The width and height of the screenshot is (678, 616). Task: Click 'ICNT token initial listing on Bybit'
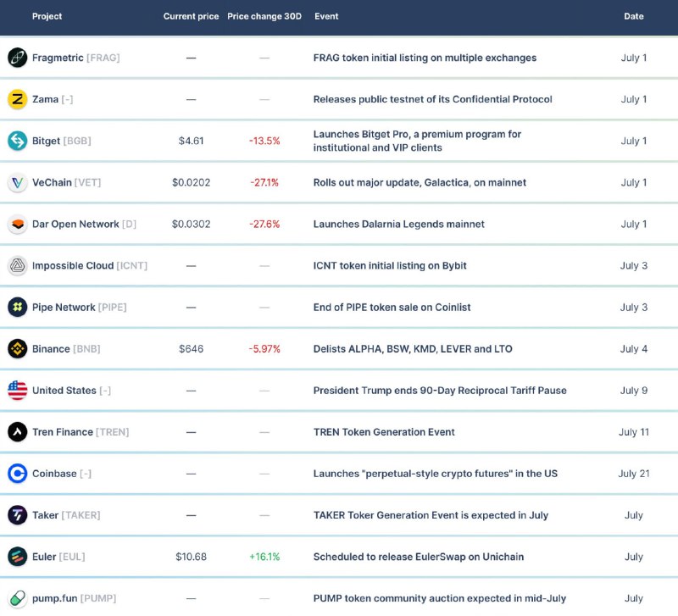pyautogui.click(x=390, y=265)
